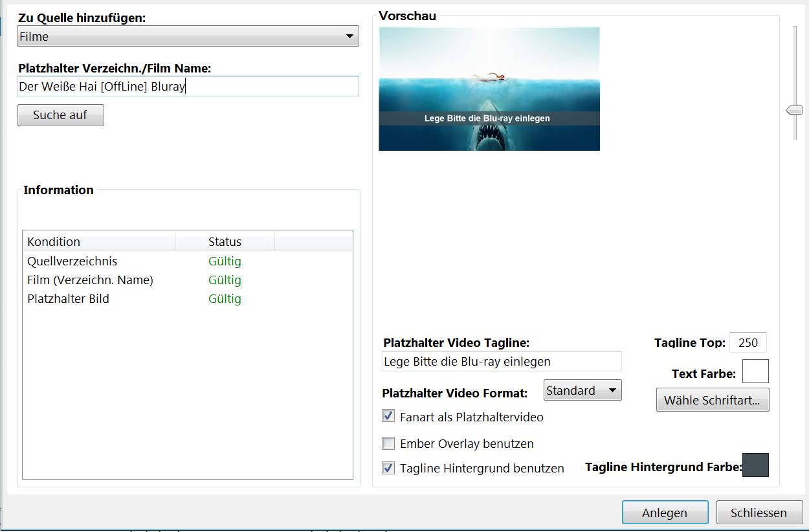Click the 'Suche auf' button

(x=60, y=115)
